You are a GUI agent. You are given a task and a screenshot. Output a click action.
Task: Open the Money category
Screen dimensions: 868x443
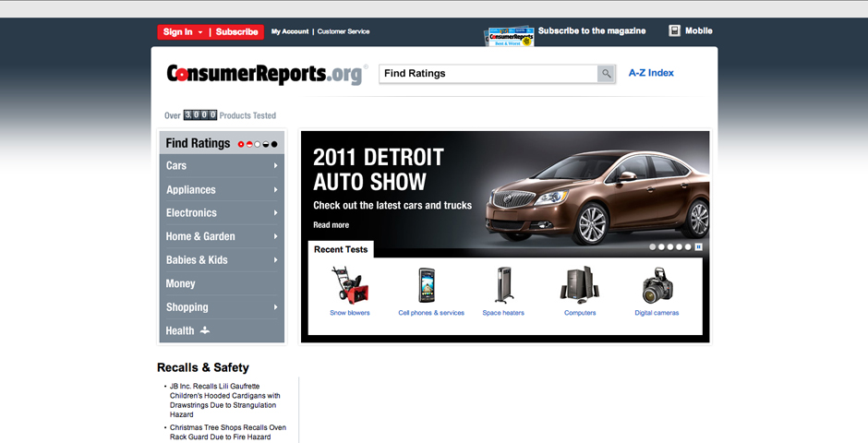click(180, 283)
